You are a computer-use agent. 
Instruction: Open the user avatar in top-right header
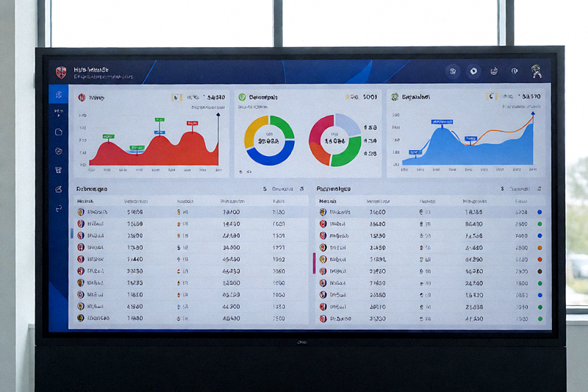click(537, 71)
